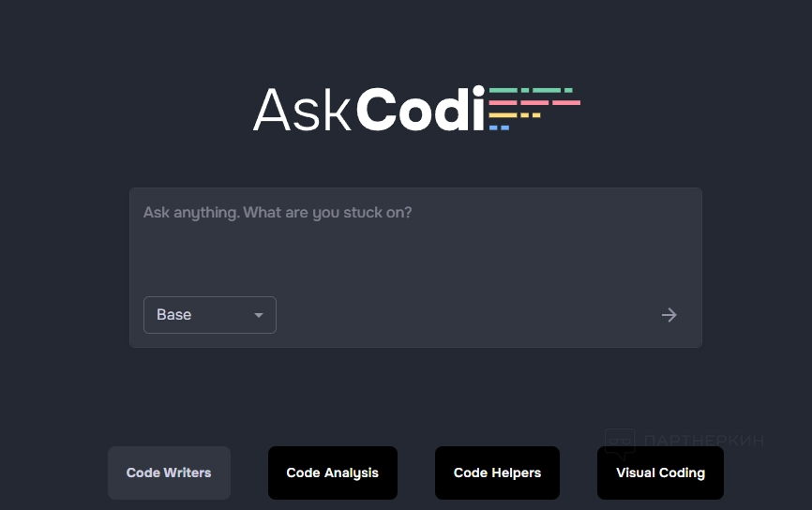Click the blue dashes at bottom of logo icon
The height and width of the screenshot is (510, 812).
[x=499, y=127]
